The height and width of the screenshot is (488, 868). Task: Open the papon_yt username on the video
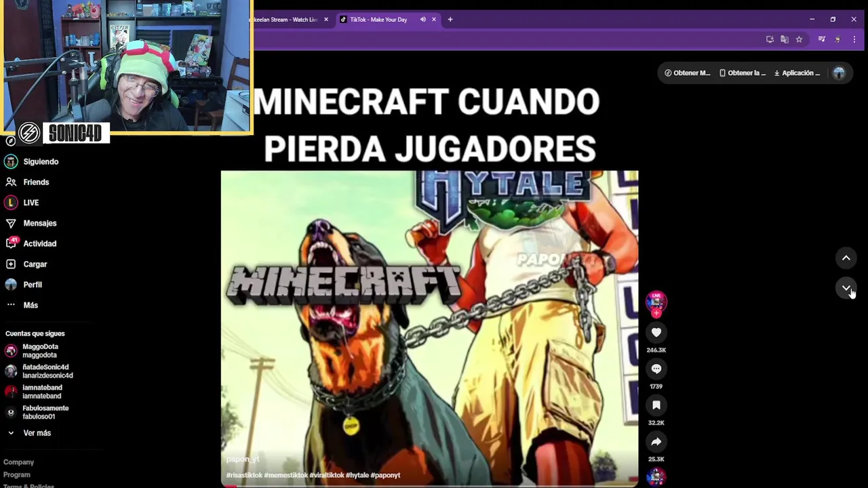pyautogui.click(x=243, y=460)
